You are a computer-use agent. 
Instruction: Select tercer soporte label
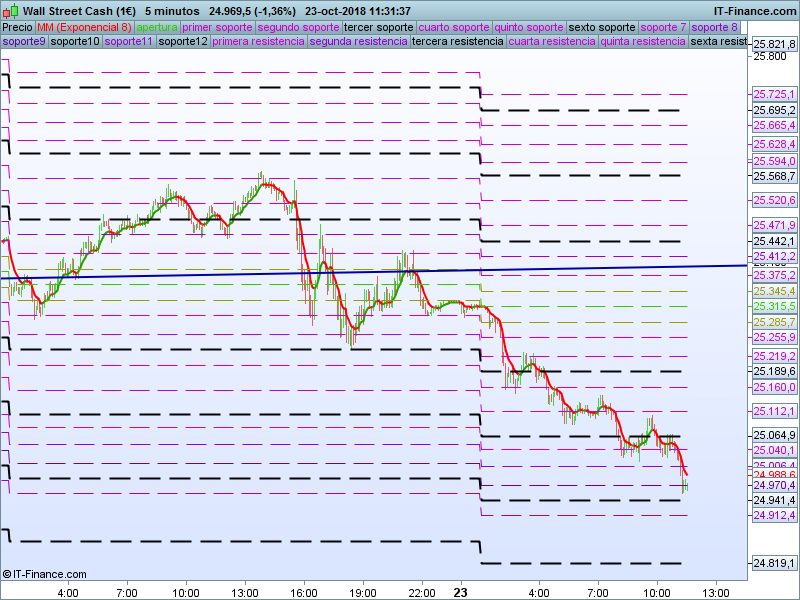click(379, 27)
